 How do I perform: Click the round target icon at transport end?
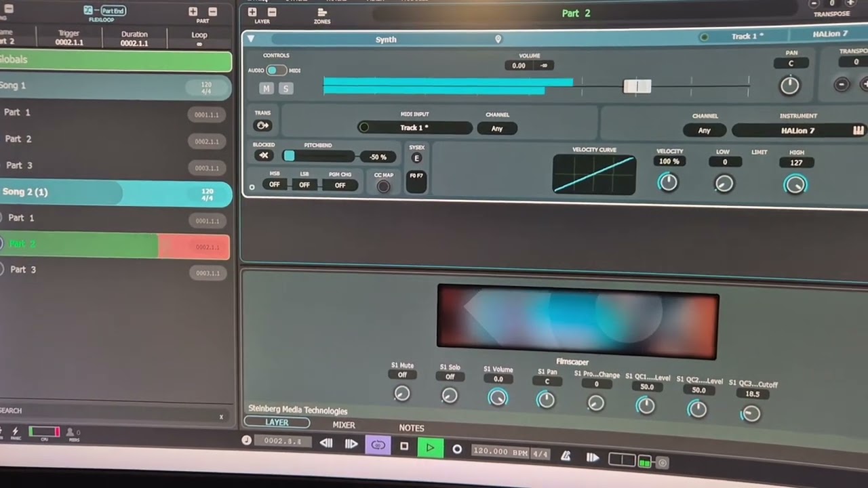pos(663,464)
